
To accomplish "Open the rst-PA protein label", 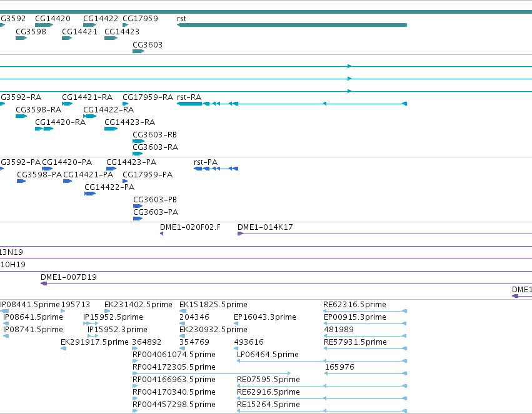I will coord(206,162).
